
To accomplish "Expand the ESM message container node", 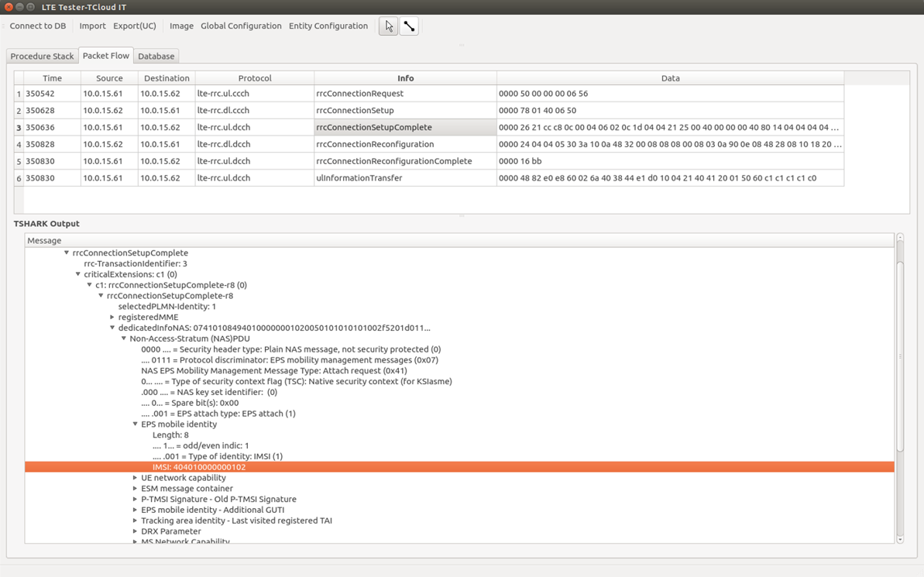I will tap(136, 489).
